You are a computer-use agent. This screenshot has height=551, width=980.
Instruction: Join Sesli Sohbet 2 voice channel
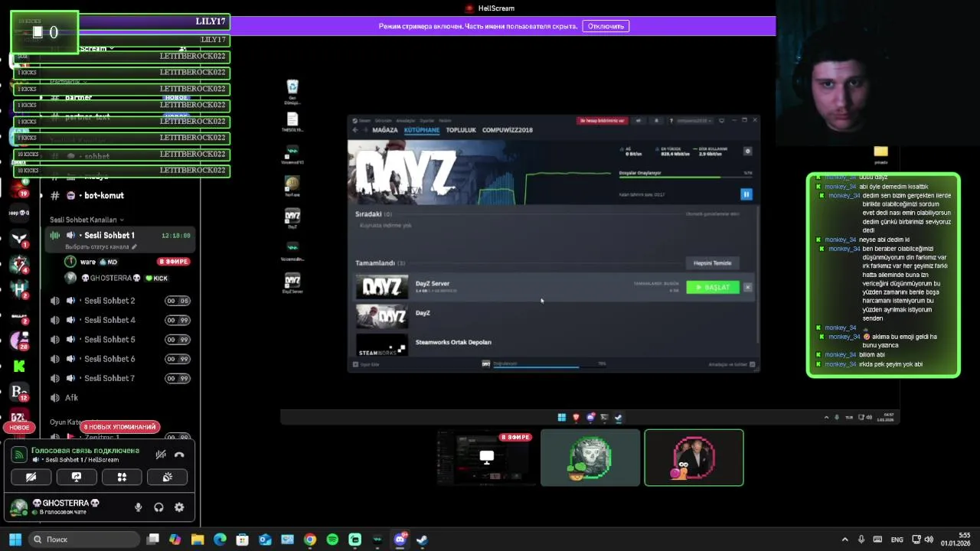pyautogui.click(x=119, y=301)
